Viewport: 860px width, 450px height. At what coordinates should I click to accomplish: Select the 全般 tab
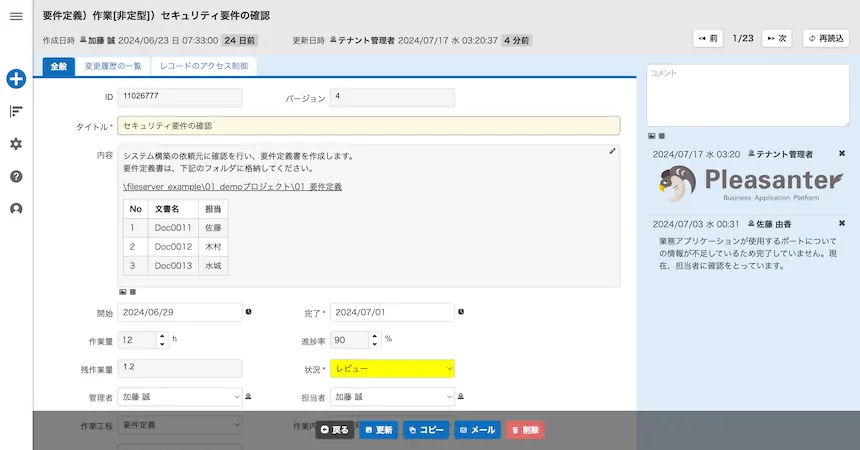[x=59, y=66]
